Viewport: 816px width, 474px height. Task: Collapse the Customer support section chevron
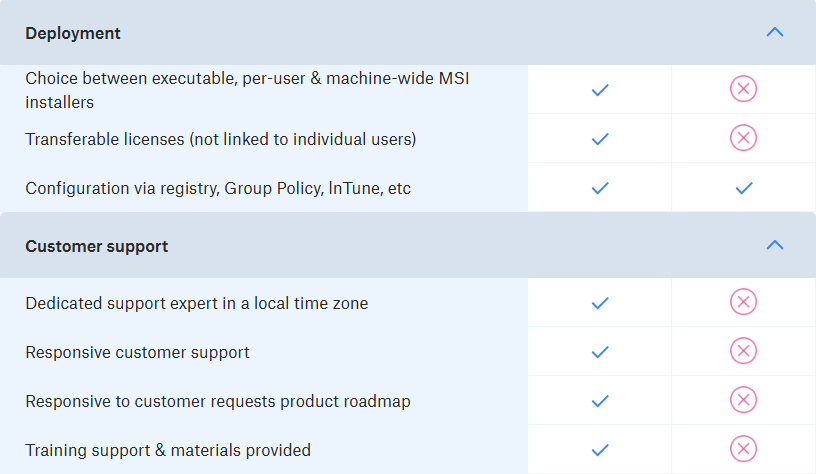pyautogui.click(x=774, y=245)
